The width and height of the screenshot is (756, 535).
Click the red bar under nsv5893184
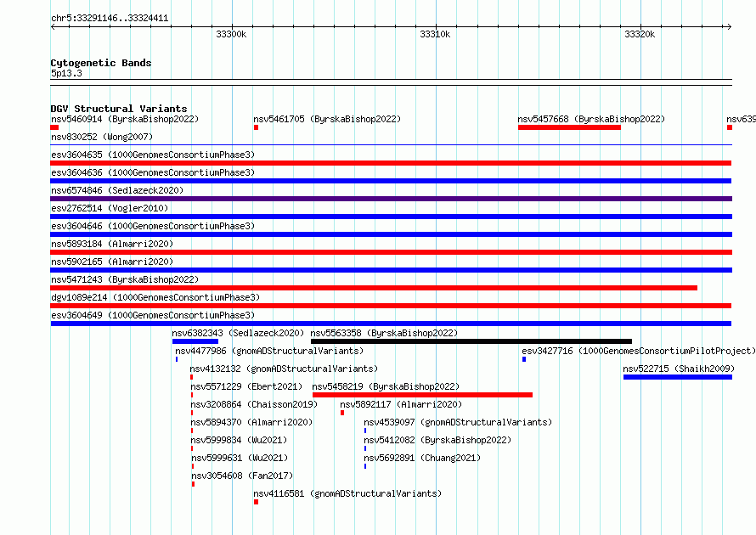[x=392, y=252]
